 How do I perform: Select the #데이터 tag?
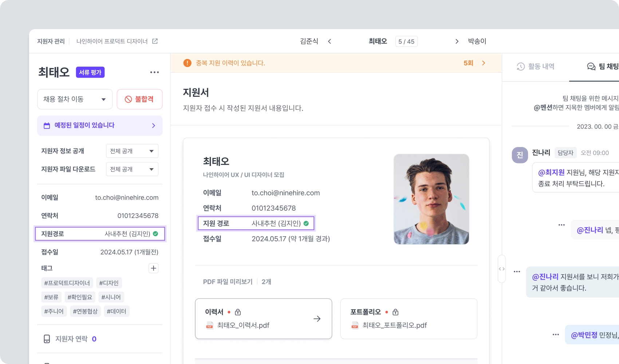click(x=117, y=311)
